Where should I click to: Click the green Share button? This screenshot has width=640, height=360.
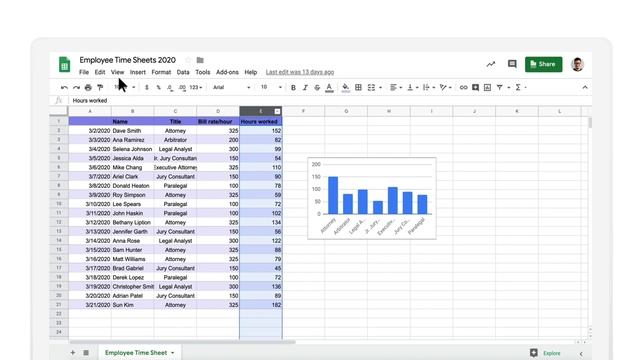pos(543,64)
